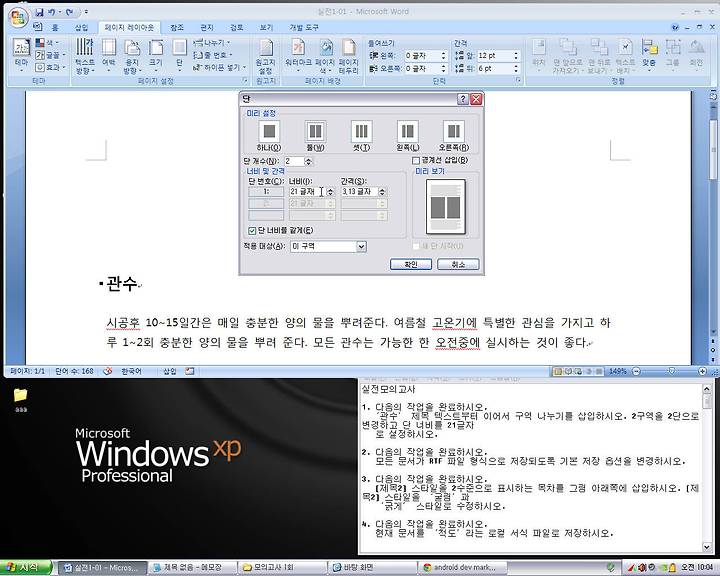Open the 홈 ribbon tab
The width and height of the screenshot is (720, 576).
pyautogui.click(x=55, y=28)
